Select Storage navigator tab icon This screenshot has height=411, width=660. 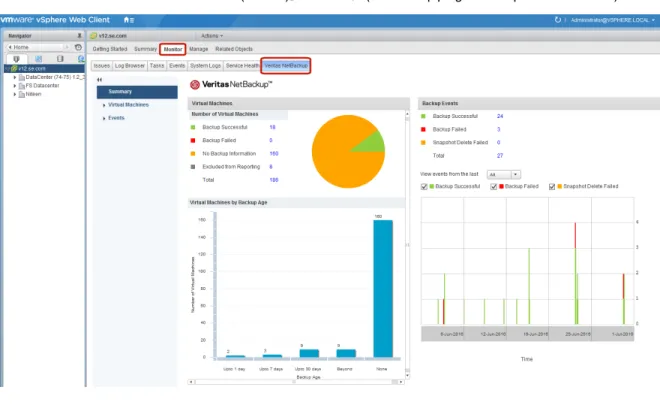[60, 59]
